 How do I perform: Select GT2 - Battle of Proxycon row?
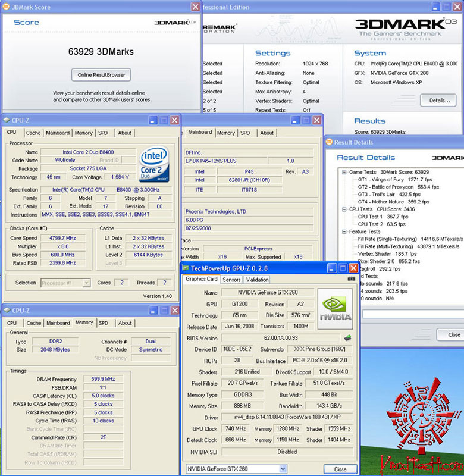(x=399, y=187)
